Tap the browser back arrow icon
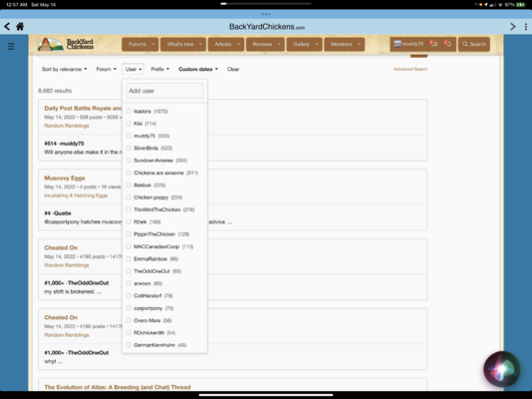The image size is (532, 399). click(7, 27)
